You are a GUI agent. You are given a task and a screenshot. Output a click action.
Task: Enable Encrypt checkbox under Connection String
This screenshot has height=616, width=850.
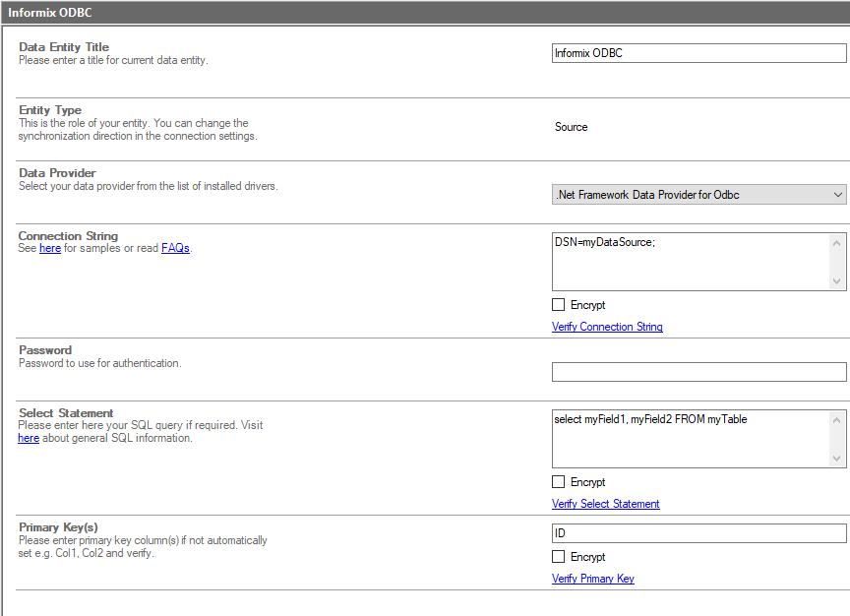click(x=559, y=305)
